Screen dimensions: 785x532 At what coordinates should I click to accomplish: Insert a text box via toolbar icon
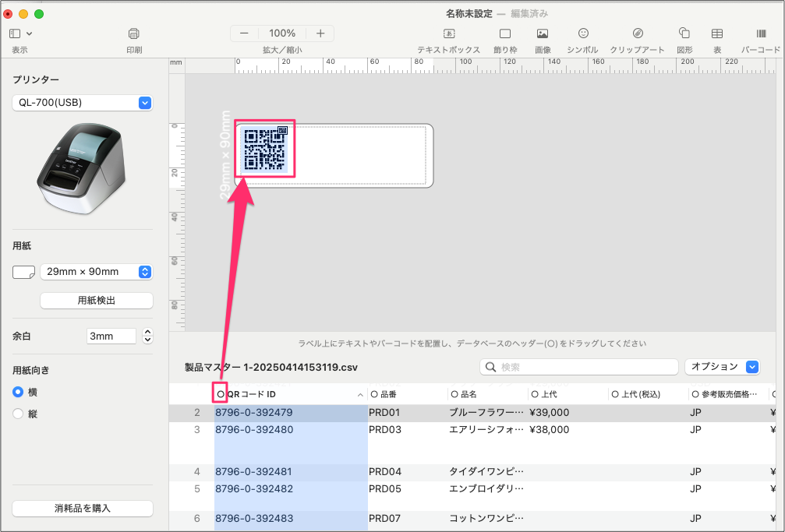pos(449,33)
